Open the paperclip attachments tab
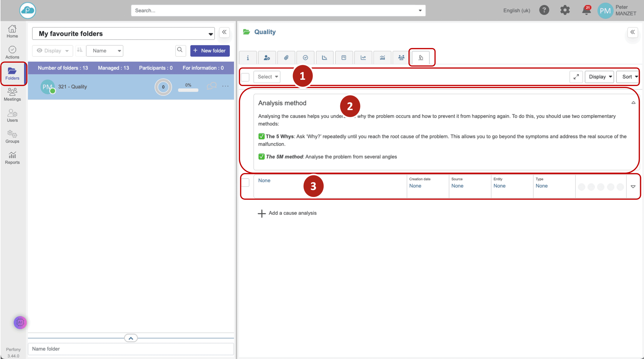The height and width of the screenshot is (359, 644). 286,58
